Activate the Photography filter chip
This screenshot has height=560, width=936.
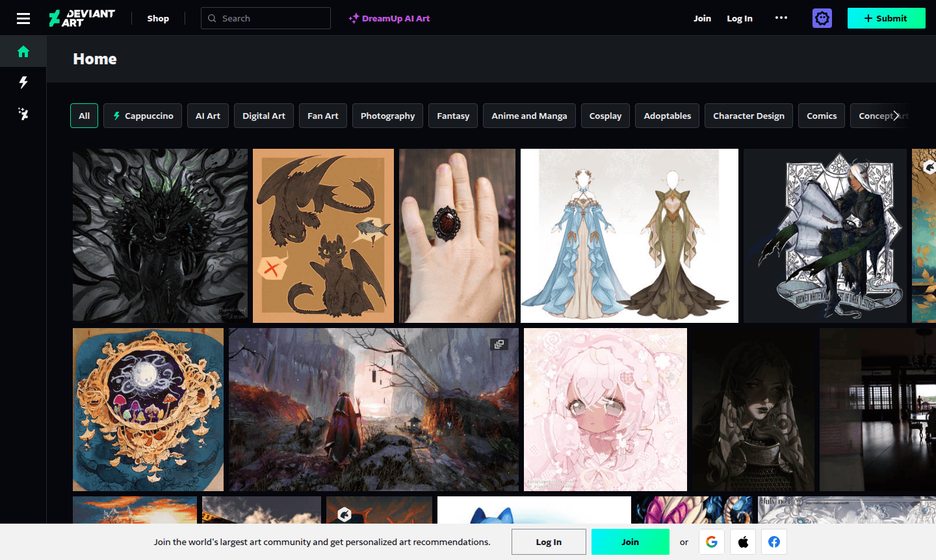coord(387,115)
